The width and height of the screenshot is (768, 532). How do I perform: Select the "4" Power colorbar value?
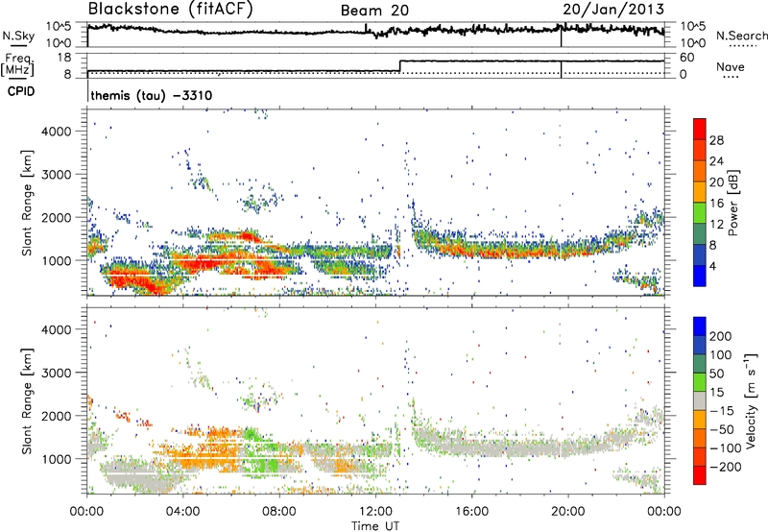pos(712,267)
